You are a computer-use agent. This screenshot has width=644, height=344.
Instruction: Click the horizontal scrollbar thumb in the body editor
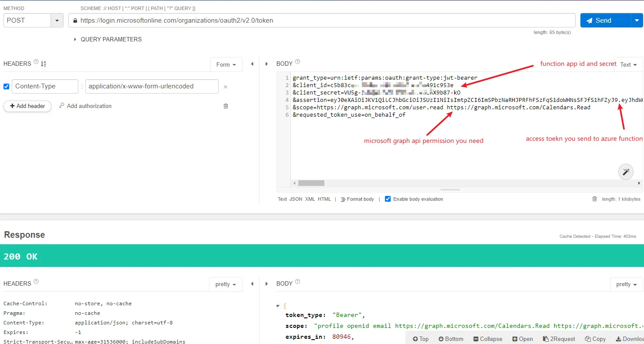(x=311, y=183)
